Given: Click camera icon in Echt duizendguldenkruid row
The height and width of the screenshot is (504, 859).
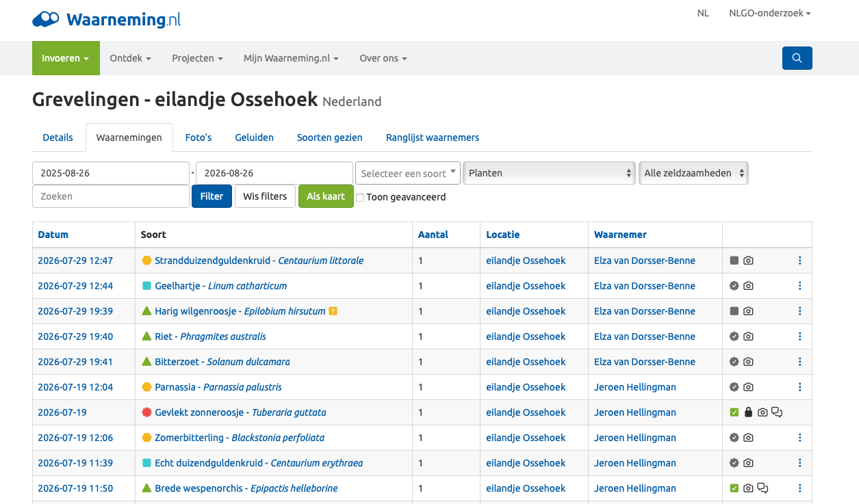Looking at the screenshot, I should tap(748, 463).
